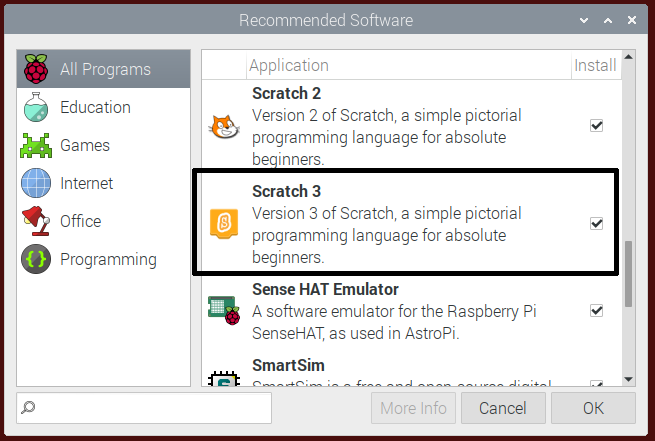Click the vertical scrollbar handle
The width and height of the screenshot is (655, 441).
628,274
